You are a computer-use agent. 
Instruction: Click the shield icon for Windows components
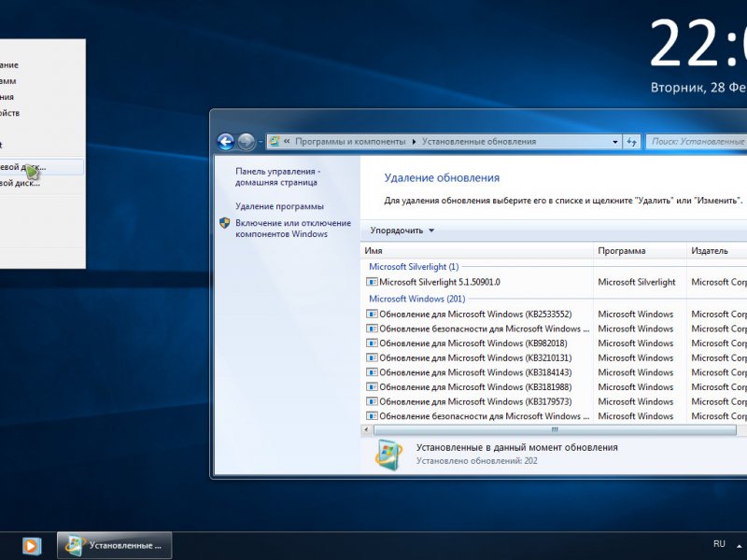pyautogui.click(x=225, y=224)
